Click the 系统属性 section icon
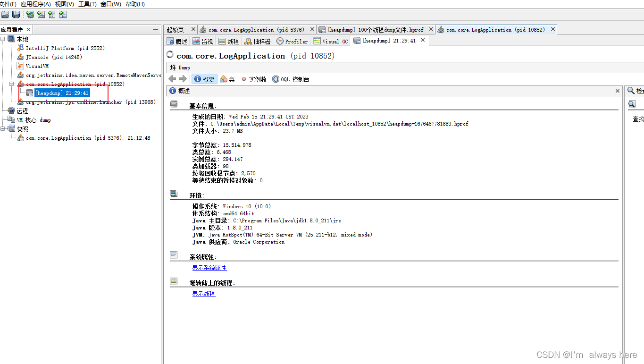 click(174, 255)
